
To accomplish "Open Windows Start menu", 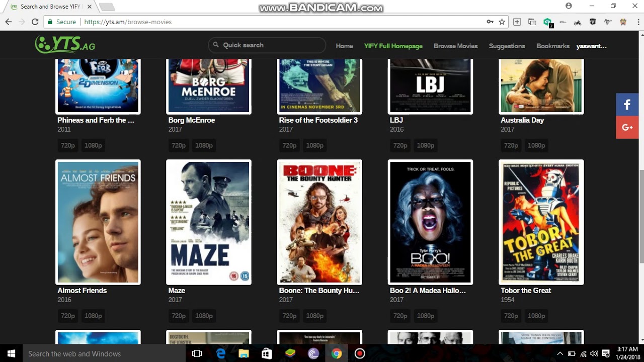I will coord(11,353).
